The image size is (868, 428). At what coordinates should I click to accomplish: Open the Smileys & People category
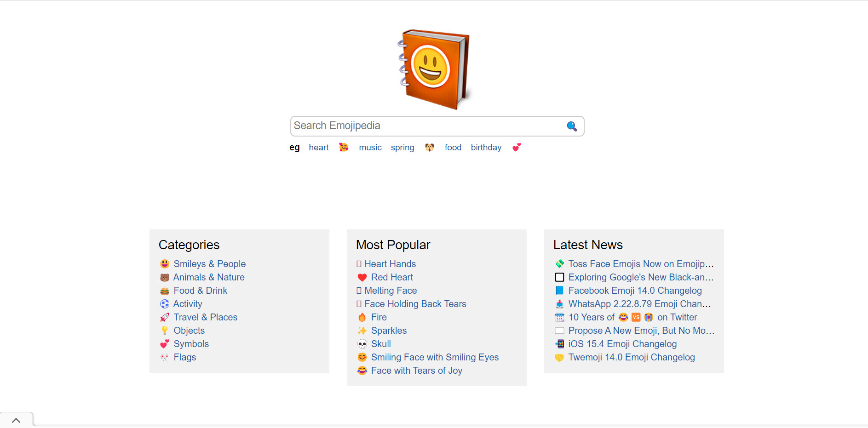(x=210, y=264)
